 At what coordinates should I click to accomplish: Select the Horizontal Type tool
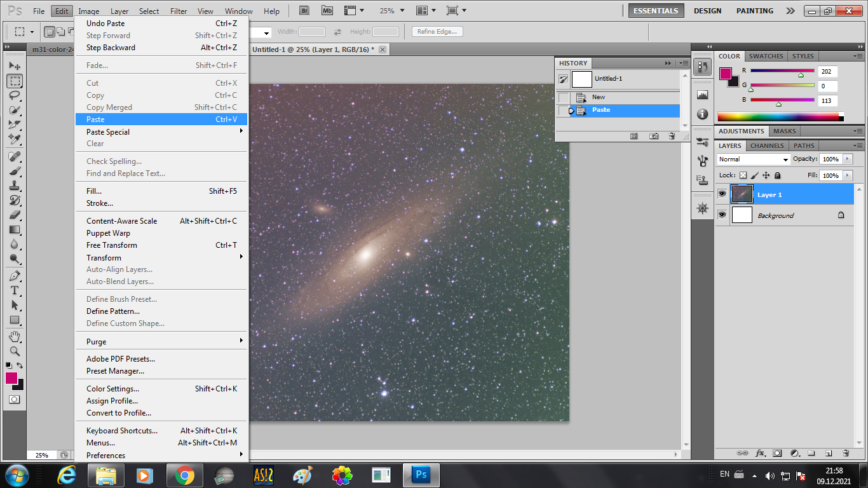(15, 290)
